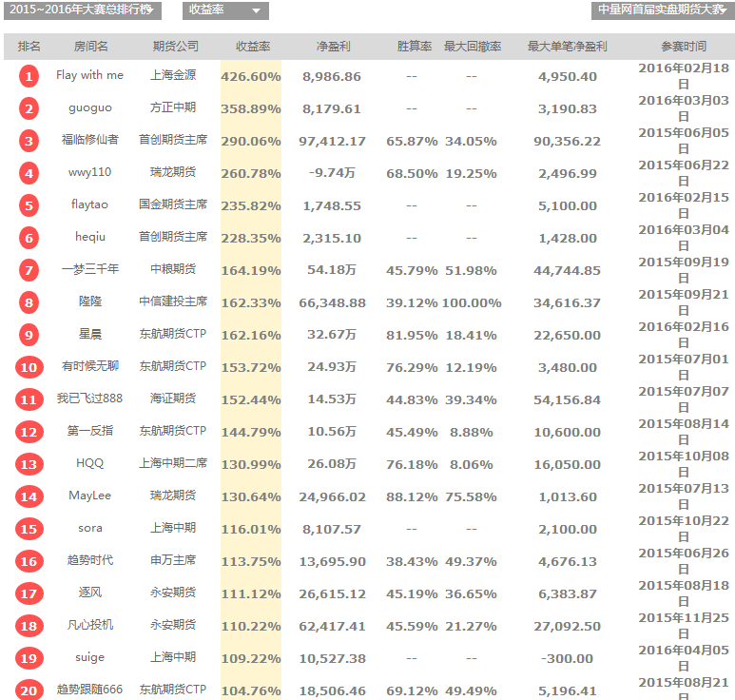Click the rank 4 red badge
Image resolution: width=735 pixels, height=700 pixels.
(x=29, y=173)
